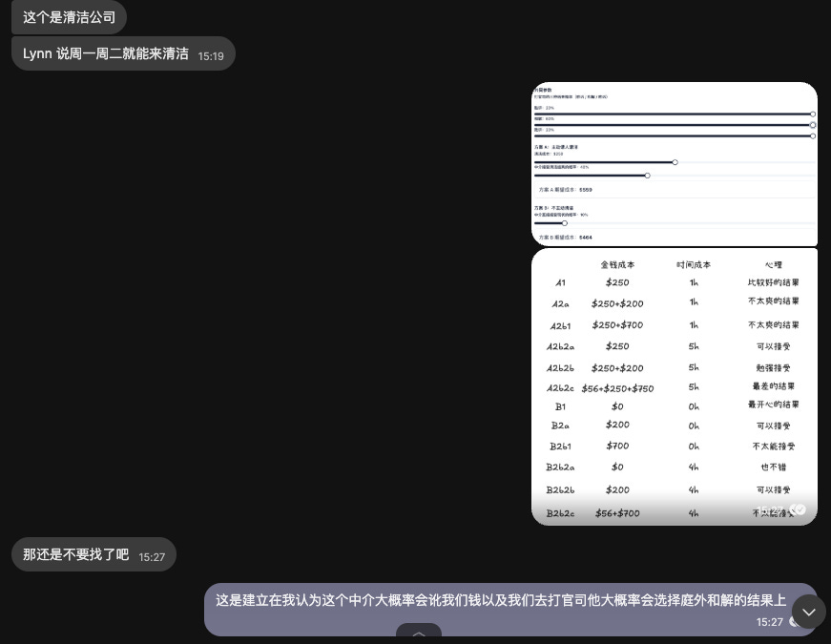Click row label 'A2a' in the table
The width and height of the screenshot is (831, 644).
click(560, 303)
